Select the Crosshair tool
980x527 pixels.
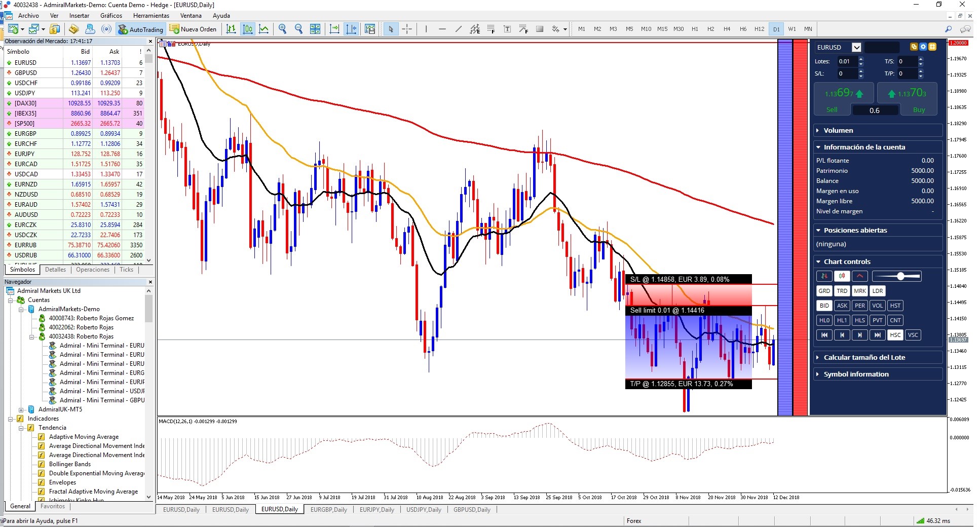coord(407,29)
